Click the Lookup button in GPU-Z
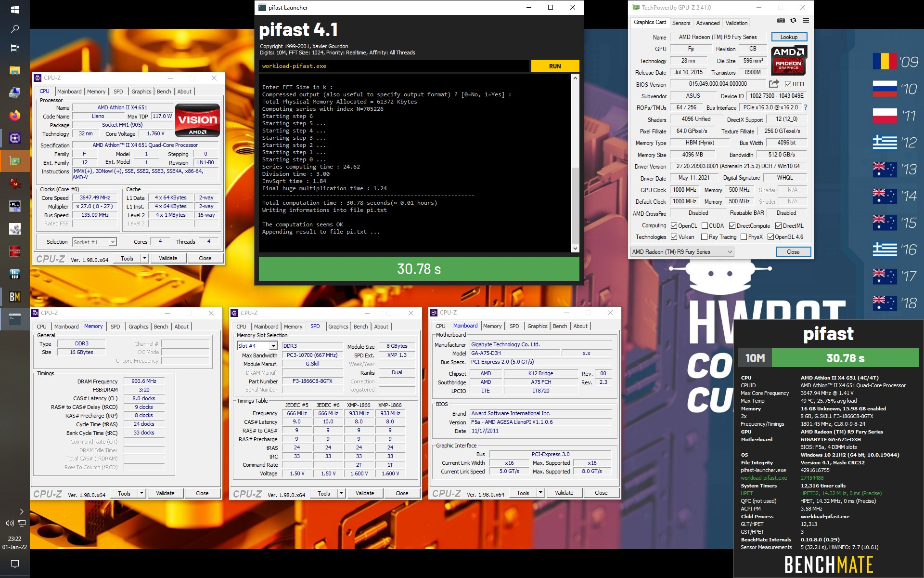The height and width of the screenshot is (578, 924). click(789, 37)
